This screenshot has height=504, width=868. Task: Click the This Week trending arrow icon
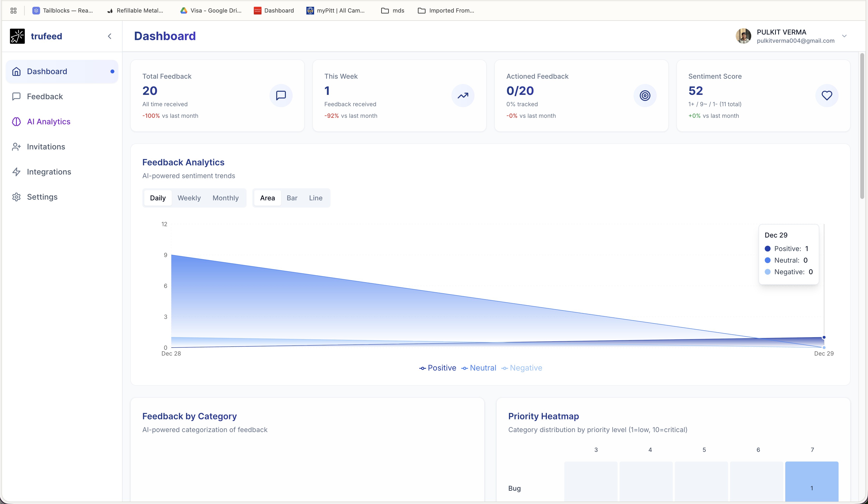click(x=463, y=96)
